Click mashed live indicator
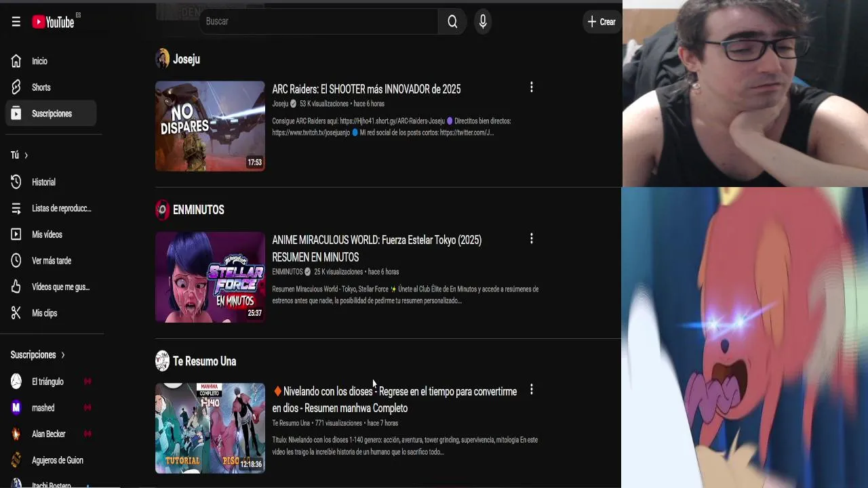The image size is (868, 488). pos(87,408)
